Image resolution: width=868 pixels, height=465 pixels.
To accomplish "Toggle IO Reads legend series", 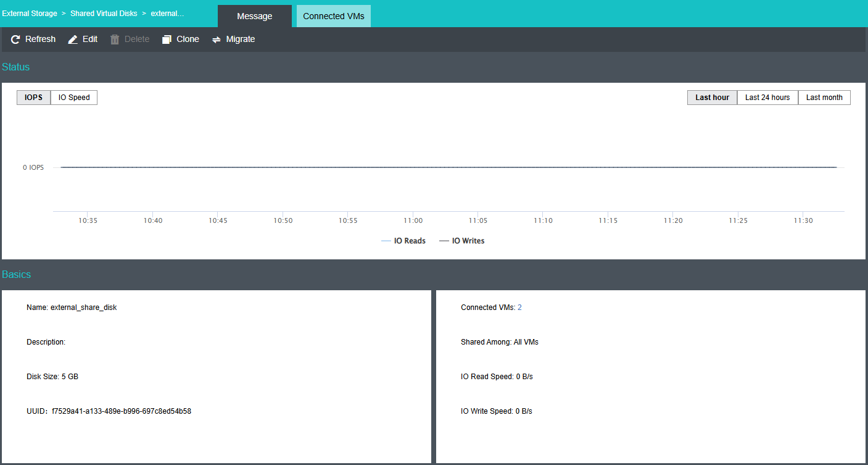I will click(410, 241).
